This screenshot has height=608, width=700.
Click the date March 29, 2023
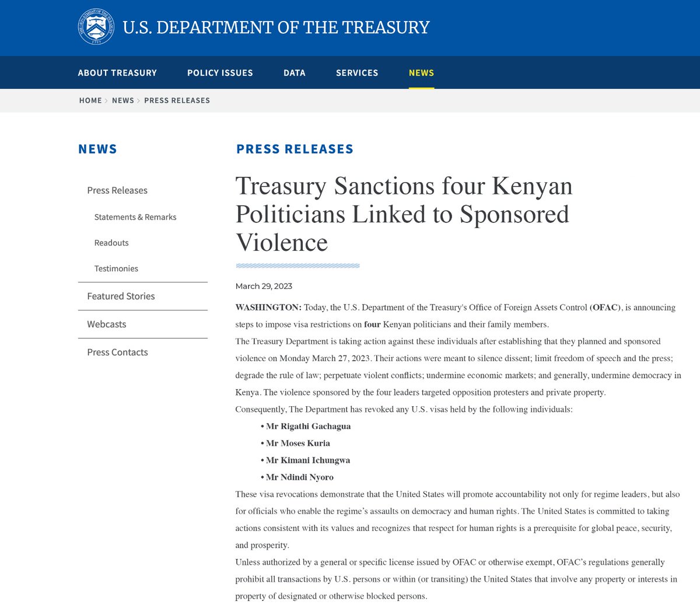(264, 286)
